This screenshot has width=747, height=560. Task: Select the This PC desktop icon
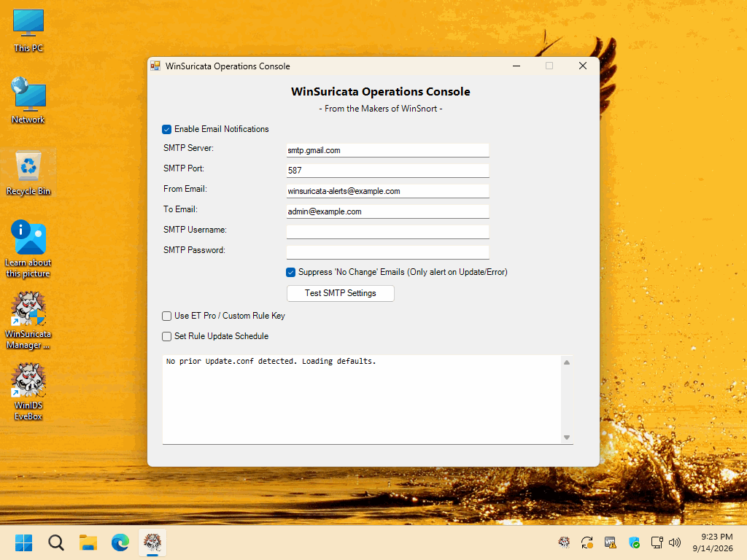tap(28, 31)
